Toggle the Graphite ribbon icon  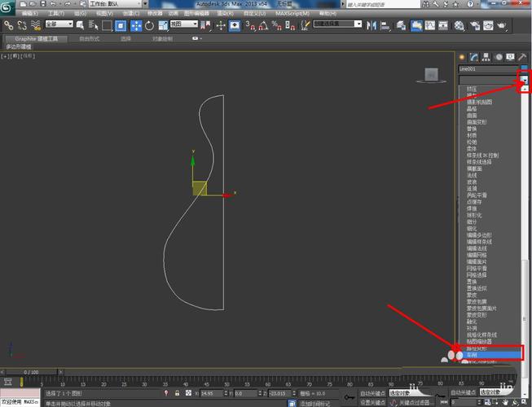(x=416, y=26)
